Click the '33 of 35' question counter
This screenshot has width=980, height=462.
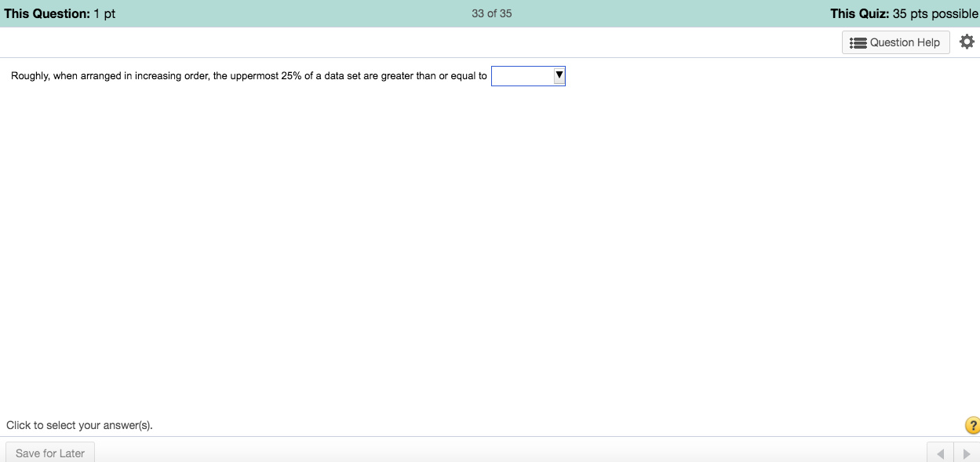coord(491,13)
